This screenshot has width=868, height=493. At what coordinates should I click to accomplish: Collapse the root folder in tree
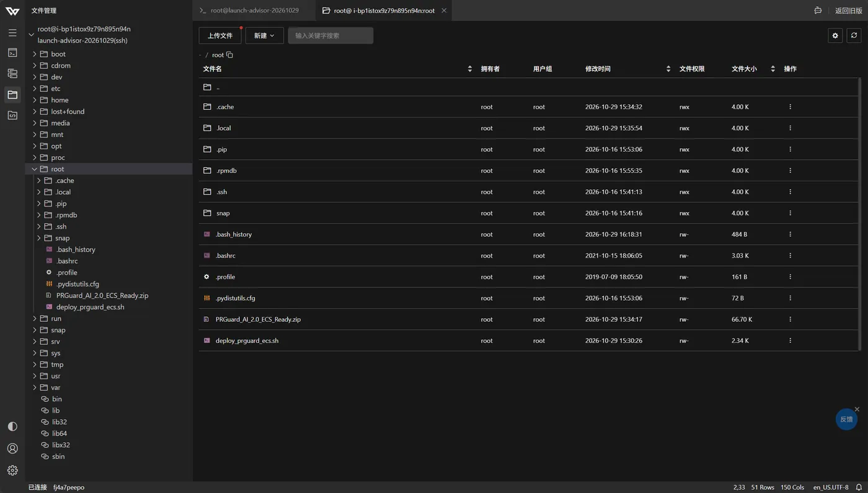point(35,169)
